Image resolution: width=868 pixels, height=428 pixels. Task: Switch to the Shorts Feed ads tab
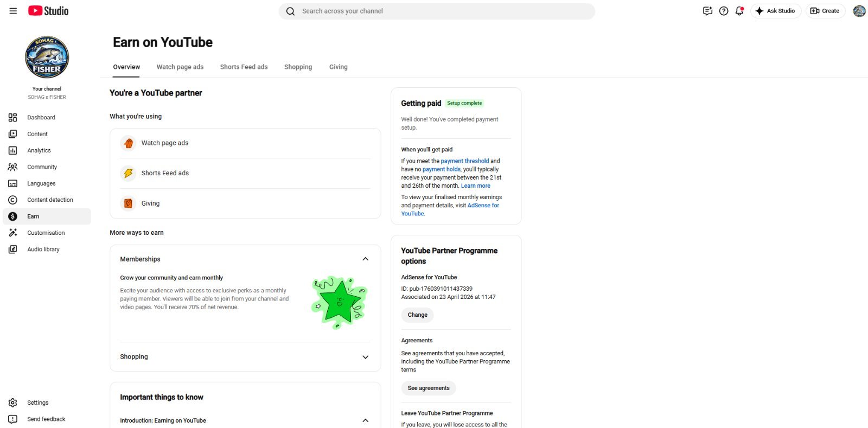click(244, 67)
